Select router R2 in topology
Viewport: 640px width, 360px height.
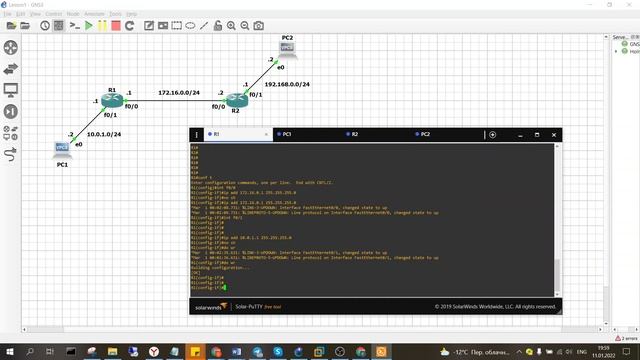click(x=237, y=100)
